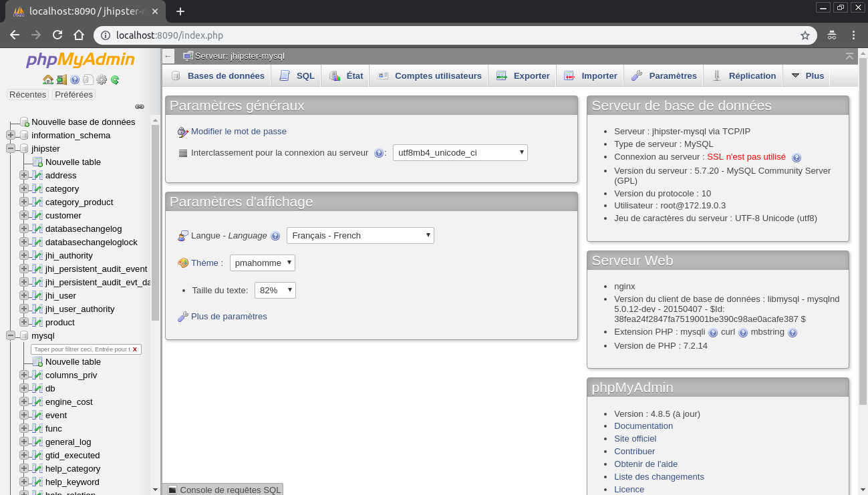
Task: Open the 82% text size dropdown
Action: click(x=275, y=290)
